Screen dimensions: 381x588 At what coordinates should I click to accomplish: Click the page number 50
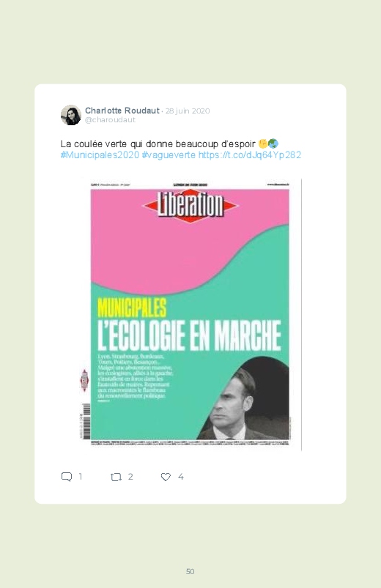tap(190, 571)
